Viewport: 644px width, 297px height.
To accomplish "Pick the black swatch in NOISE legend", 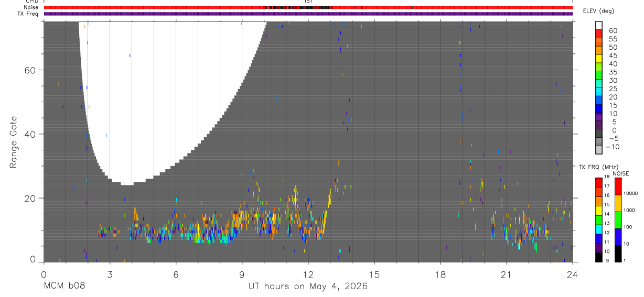I will pyautogui.click(x=618, y=254).
